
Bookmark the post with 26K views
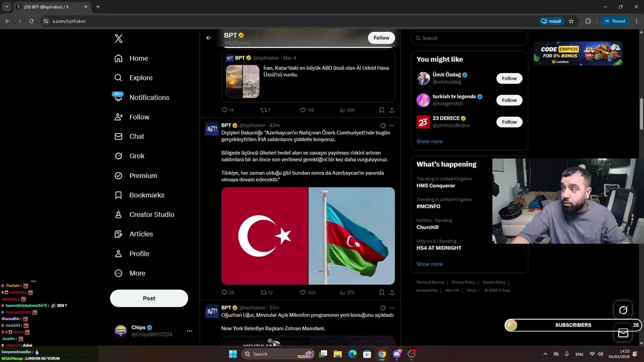click(x=382, y=110)
